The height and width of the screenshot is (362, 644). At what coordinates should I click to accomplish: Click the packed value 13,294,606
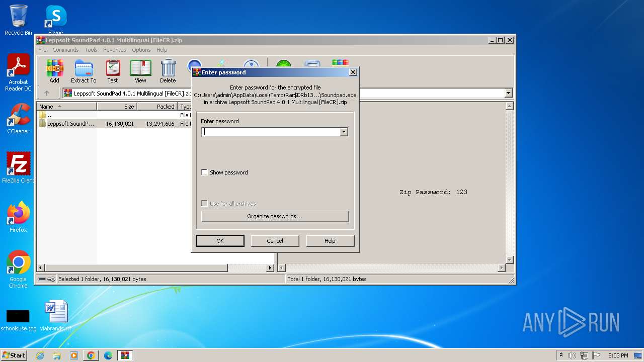[160, 124]
